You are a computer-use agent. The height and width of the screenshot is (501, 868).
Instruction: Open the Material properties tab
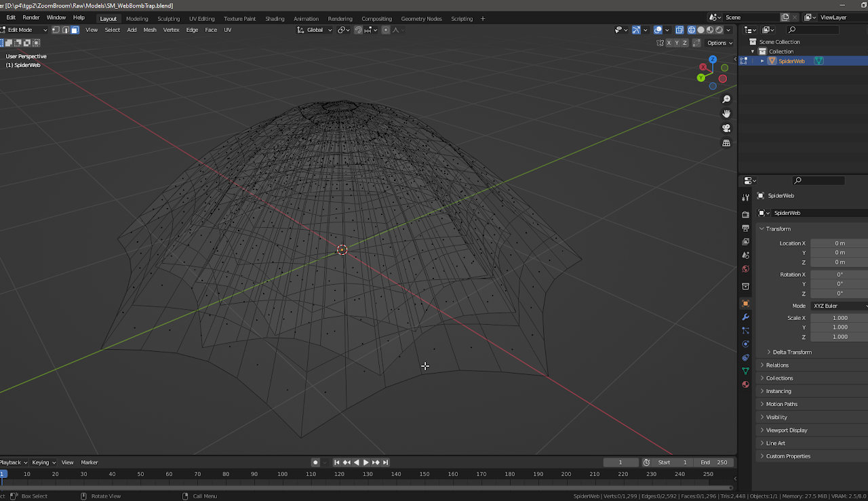tap(745, 384)
